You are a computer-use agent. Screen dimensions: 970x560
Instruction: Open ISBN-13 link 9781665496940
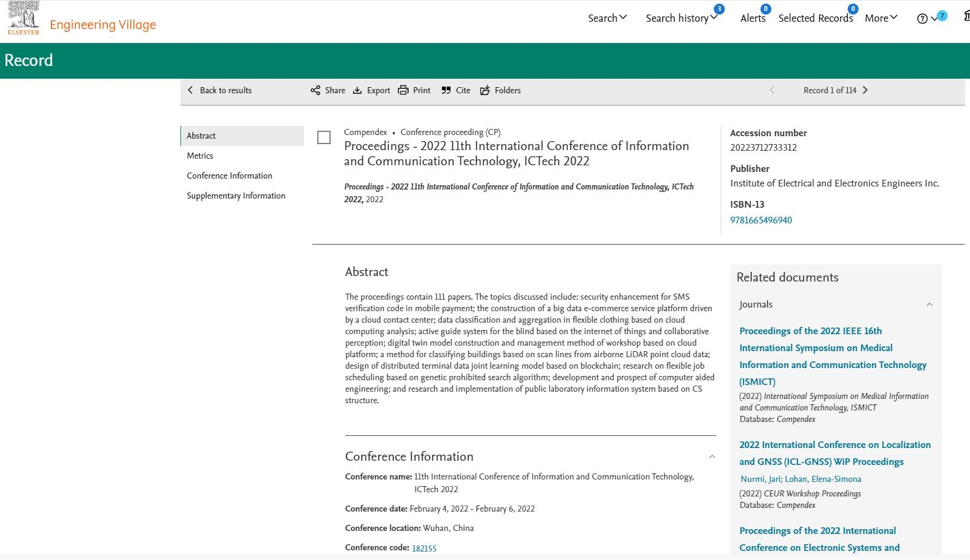click(x=760, y=220)
